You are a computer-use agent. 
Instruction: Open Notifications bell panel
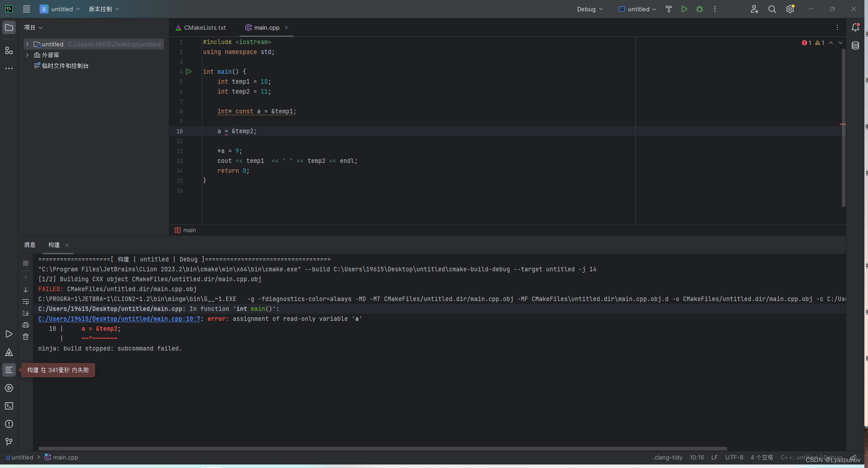(x=855, y=27)
